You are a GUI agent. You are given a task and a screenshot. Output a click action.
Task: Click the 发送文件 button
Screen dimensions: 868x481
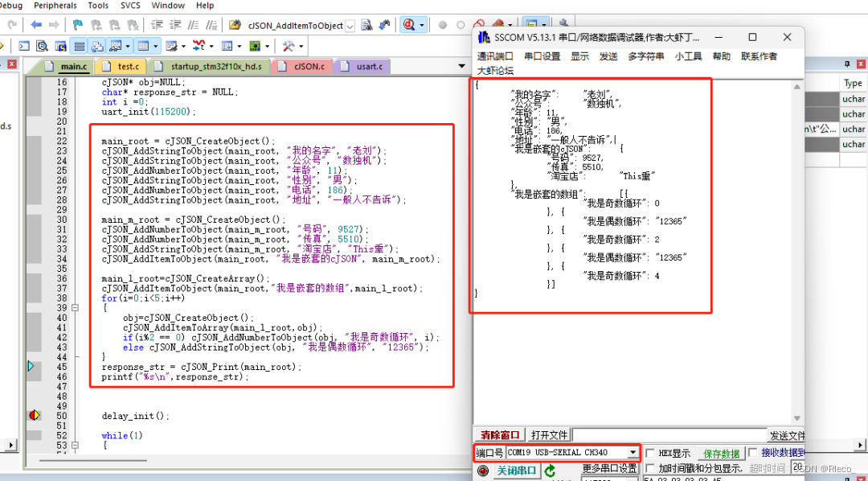point(787,436)
